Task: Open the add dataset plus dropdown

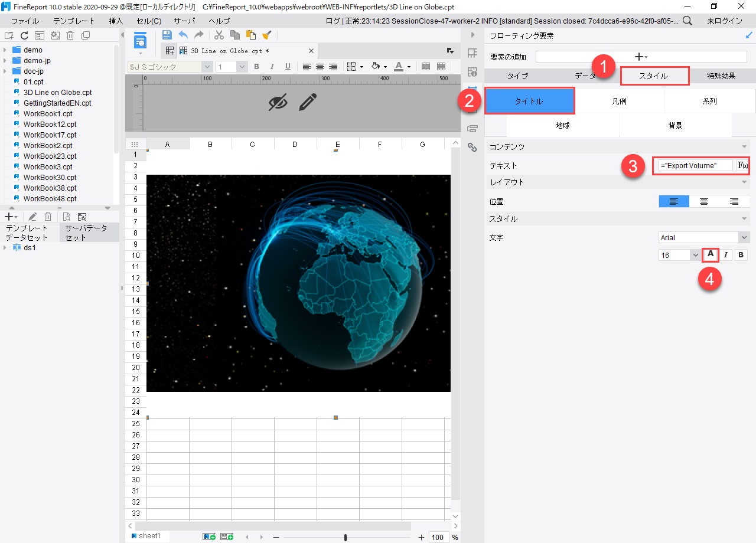Action: click(x=11, y=217)
